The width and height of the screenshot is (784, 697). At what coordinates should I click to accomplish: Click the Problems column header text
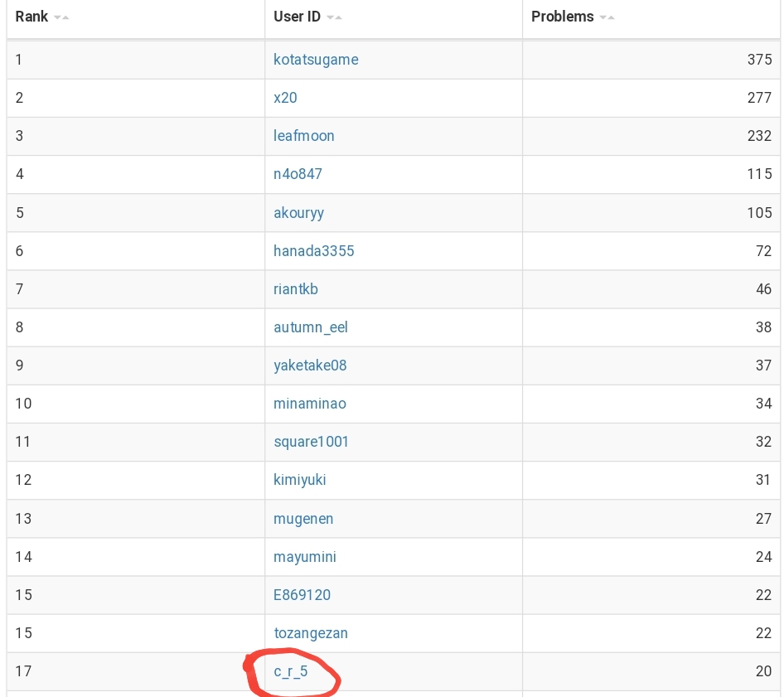563,17
